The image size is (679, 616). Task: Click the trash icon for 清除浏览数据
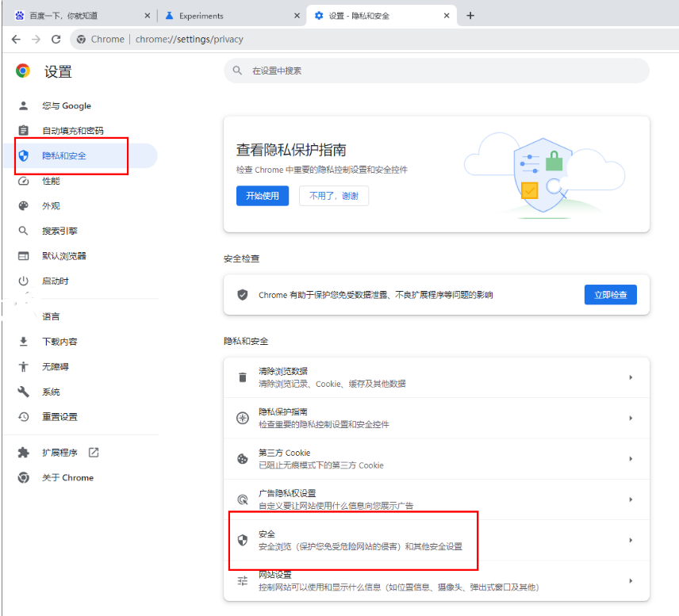click(x=243, y=377)
